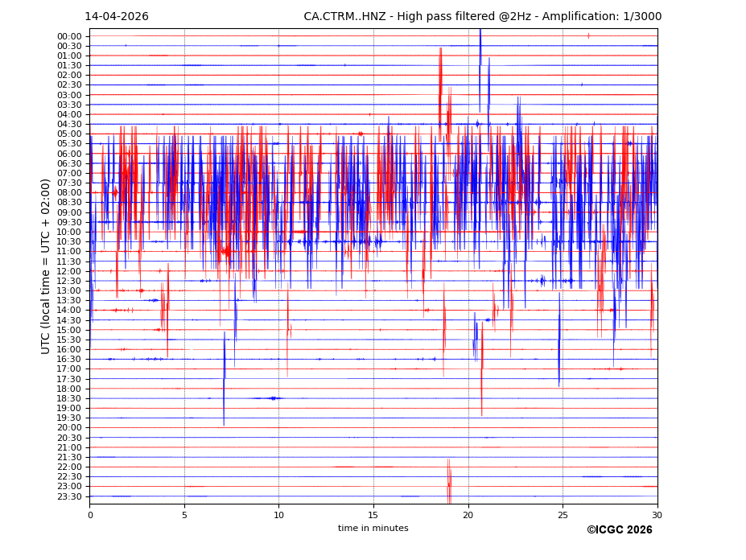The width and height of the screenshot is (746, 560).
Task: Click the CA.CTRM..HNZ plot title
Action: (x=480, y=17)
